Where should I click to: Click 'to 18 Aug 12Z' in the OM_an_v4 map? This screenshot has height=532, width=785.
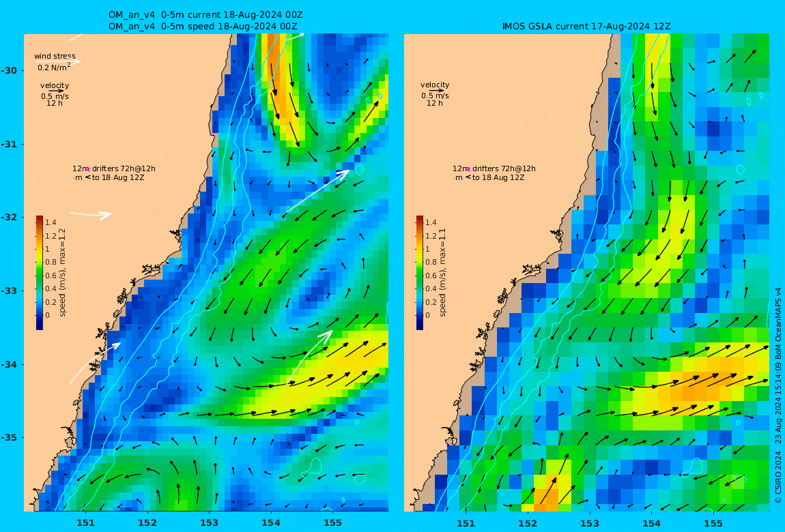117,177
